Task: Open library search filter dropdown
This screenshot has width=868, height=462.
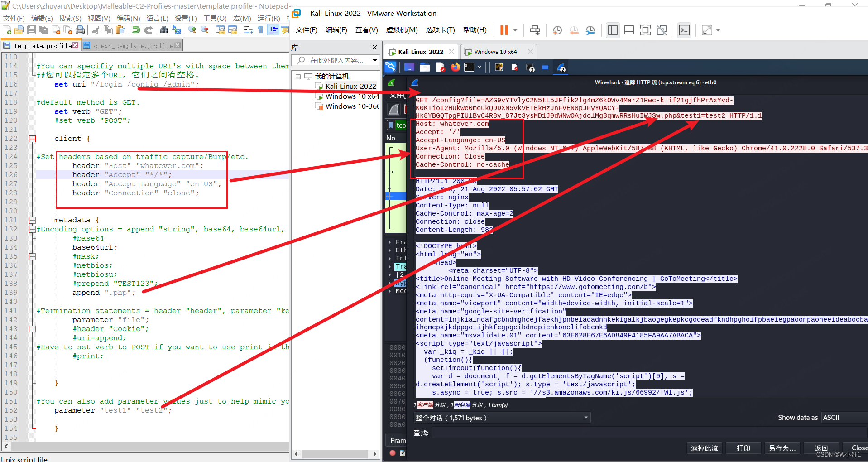Action: pyautogui.click(x=375, y=60)
